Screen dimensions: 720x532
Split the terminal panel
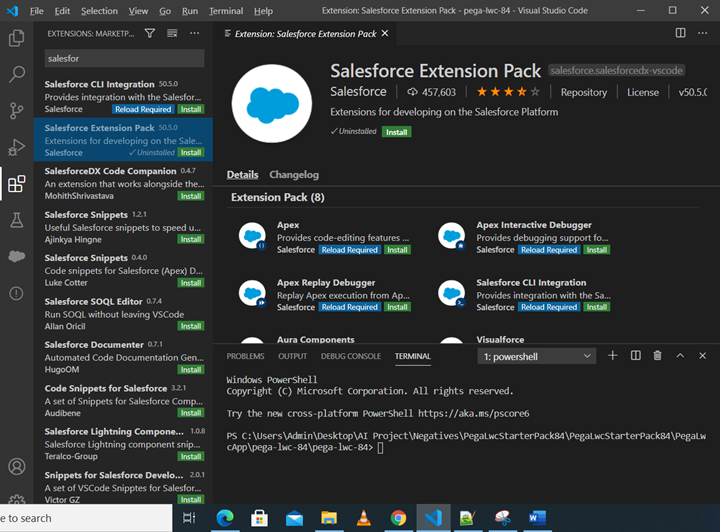click(x=636, y=356)
